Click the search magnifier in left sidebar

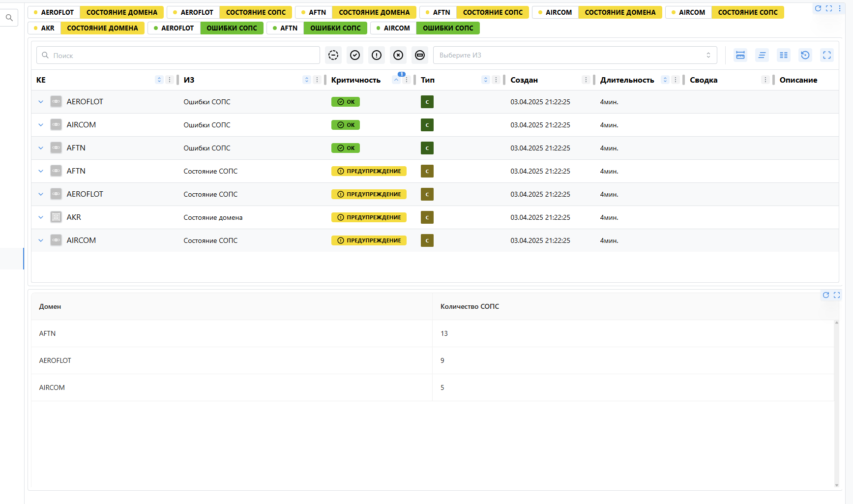pyautogui.click(x=9, y=18)
